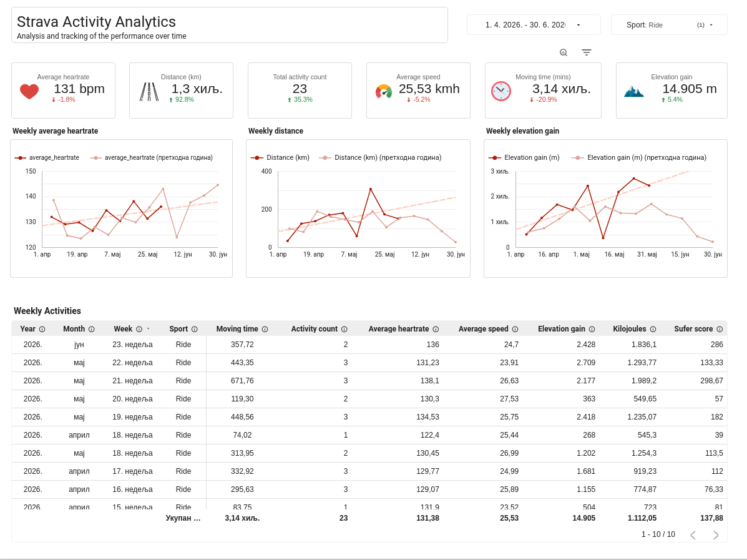
Task: Sort table by Kilojoules column header
Action: tap(630, 329)
